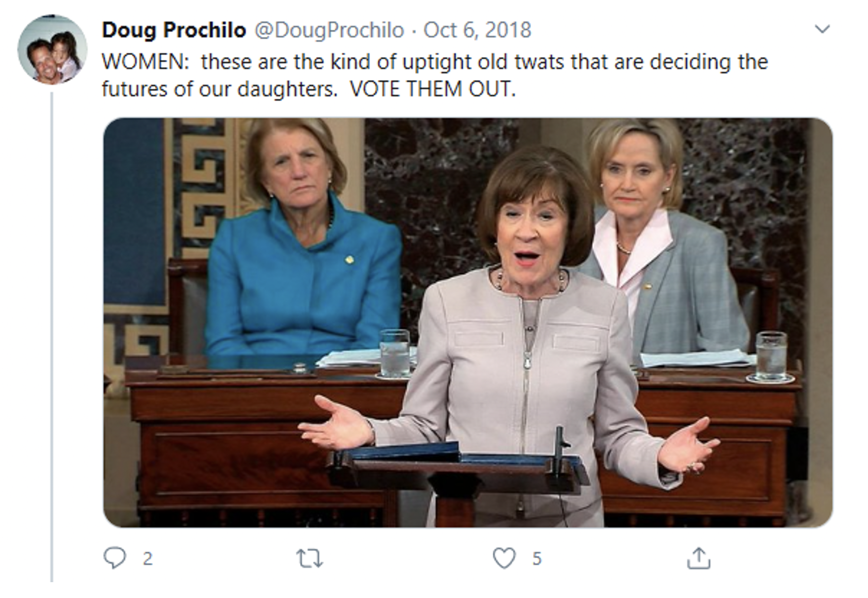
Task: Click the VOTE THEM OUT text
Action: [433, 89]
